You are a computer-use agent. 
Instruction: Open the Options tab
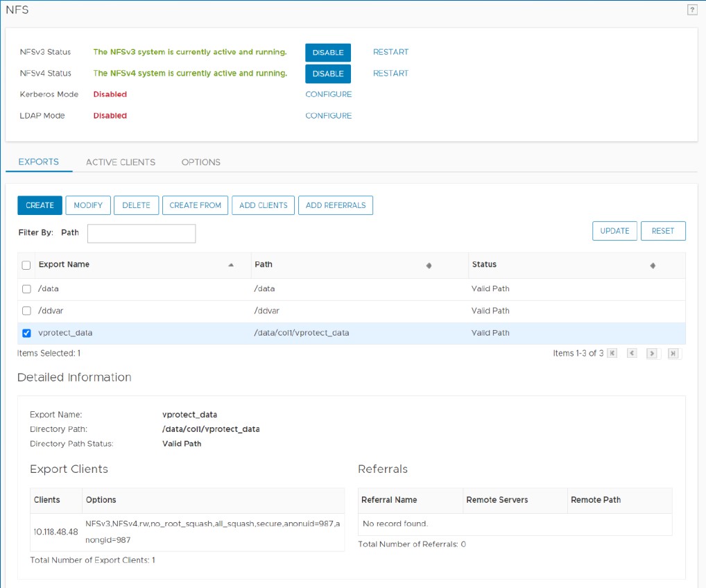(x=201, y=162)
